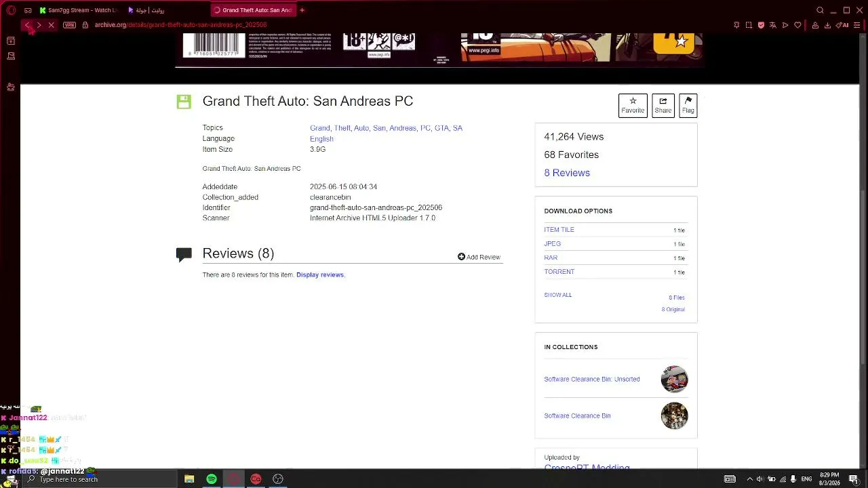Open a new browser tab

point(302,10)
